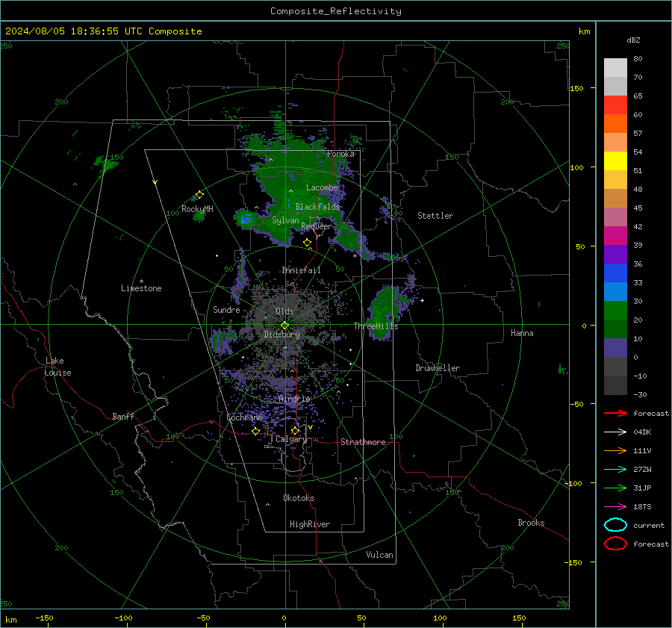Image resolution: width=672 pixels, height=628 pixels.
Task: Click the RedDeer city label
Action: (317, 226)
